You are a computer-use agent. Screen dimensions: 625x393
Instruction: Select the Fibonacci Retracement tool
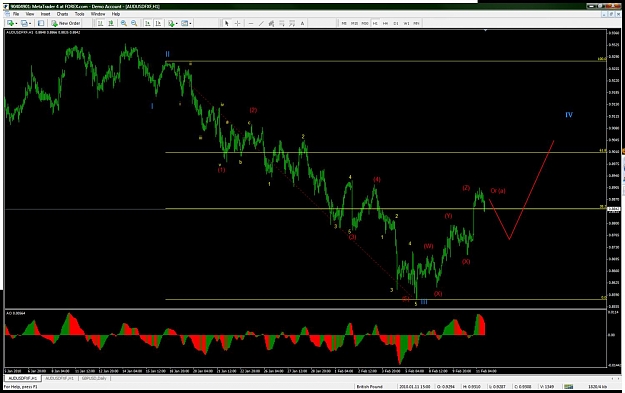pos(282,24)
